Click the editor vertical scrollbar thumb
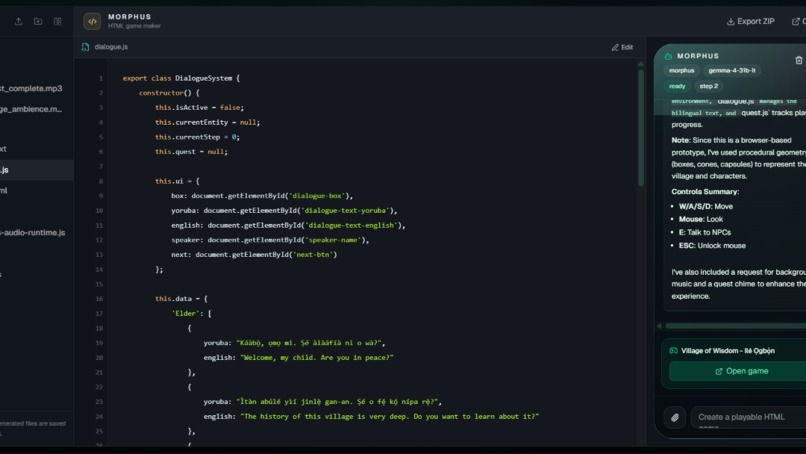The height and width of the screenshot is (454, 806). click(641, 128)
